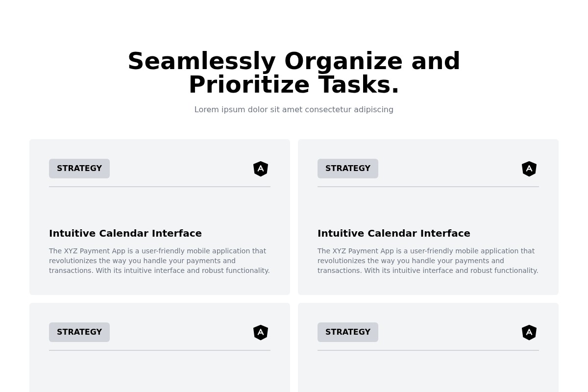Choose the STRATEGY tag in the fourth card
588x392 pixels.
[348, 332]
